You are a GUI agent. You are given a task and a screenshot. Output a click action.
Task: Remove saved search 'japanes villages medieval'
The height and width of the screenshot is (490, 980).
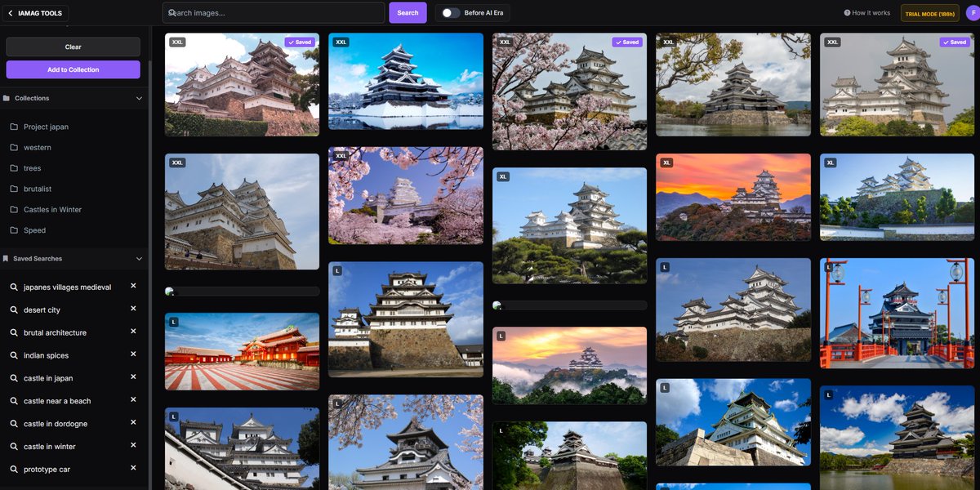tap(133, 286)
